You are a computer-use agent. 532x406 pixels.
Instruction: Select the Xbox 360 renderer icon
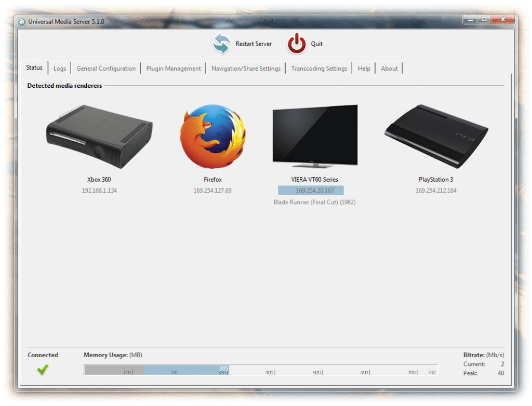(99, 137)
